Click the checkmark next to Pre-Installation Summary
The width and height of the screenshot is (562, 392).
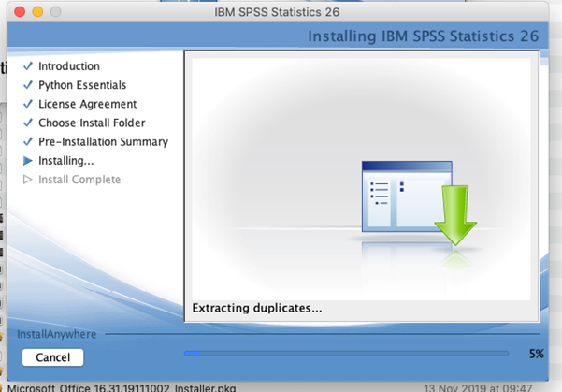pyautogui.click(x=28, y=141)
